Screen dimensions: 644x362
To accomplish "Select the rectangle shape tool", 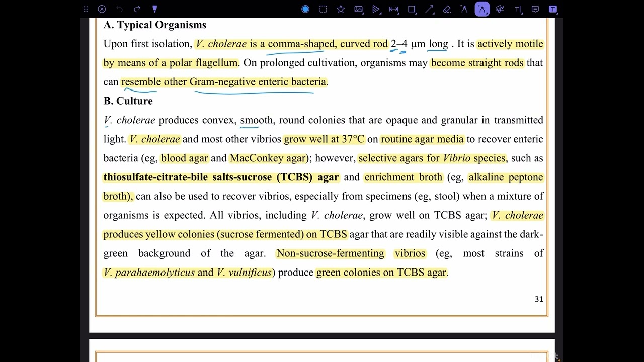I will click(412, 9).
